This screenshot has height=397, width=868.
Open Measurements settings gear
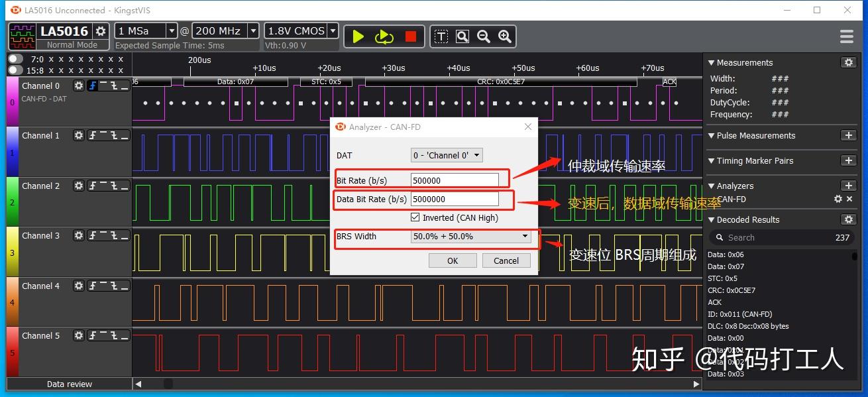(x=848, y=62)
